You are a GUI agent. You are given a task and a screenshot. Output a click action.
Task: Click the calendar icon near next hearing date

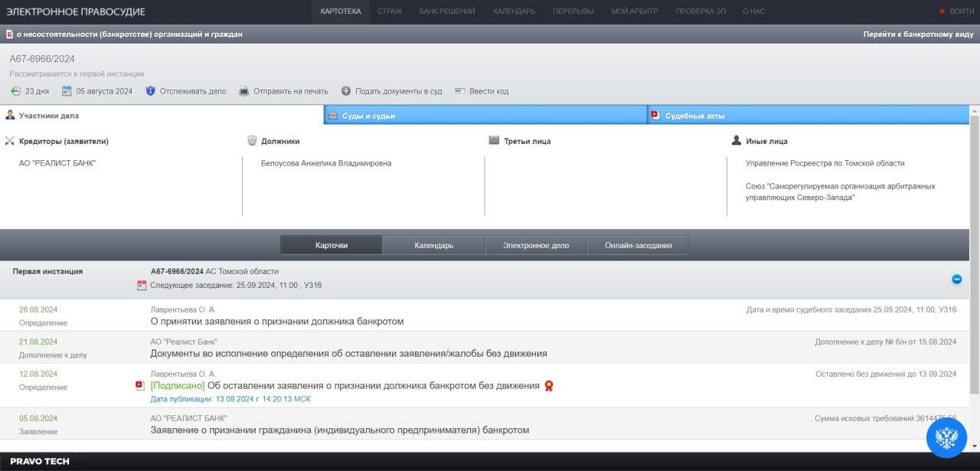pos(142,286)
